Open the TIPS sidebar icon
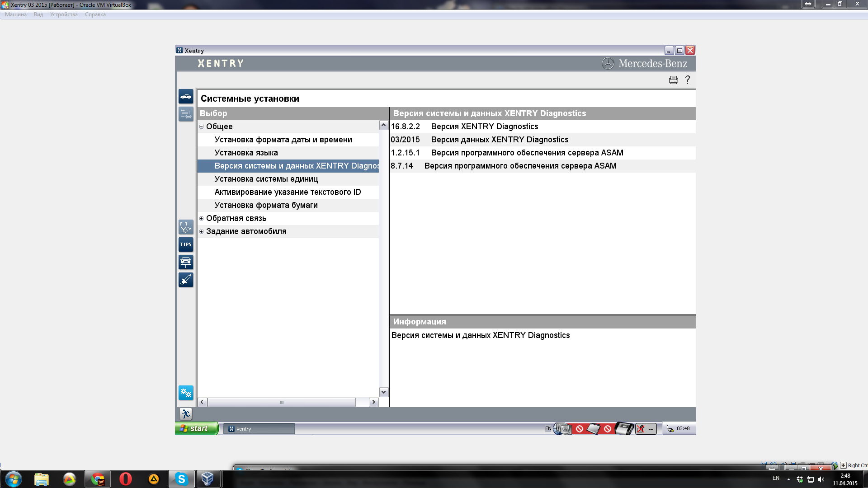Screen dimensions: 868x488 pyautogui.click(x=186, y=244)
